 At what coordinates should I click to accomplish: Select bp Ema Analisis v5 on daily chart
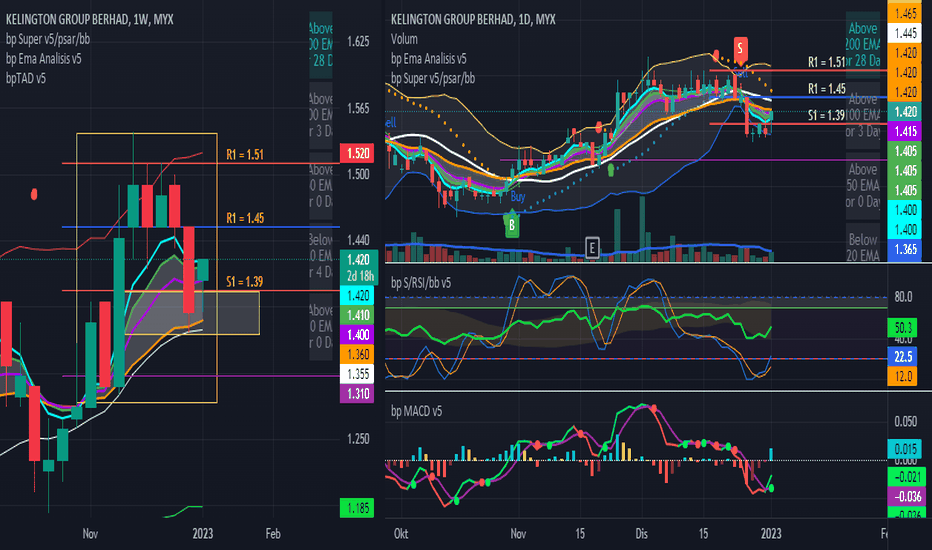pyautogui.click(x=429, y=59)
